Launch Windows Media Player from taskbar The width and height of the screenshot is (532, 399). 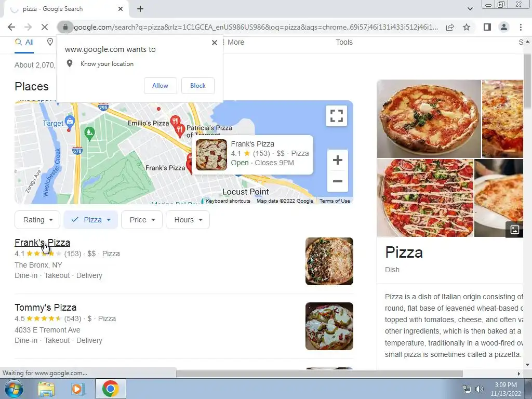pos(78,389)
